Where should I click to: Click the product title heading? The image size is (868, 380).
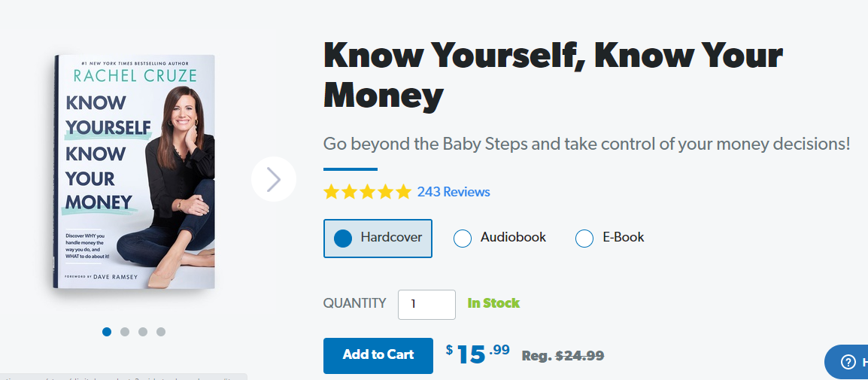pos(553,74)
